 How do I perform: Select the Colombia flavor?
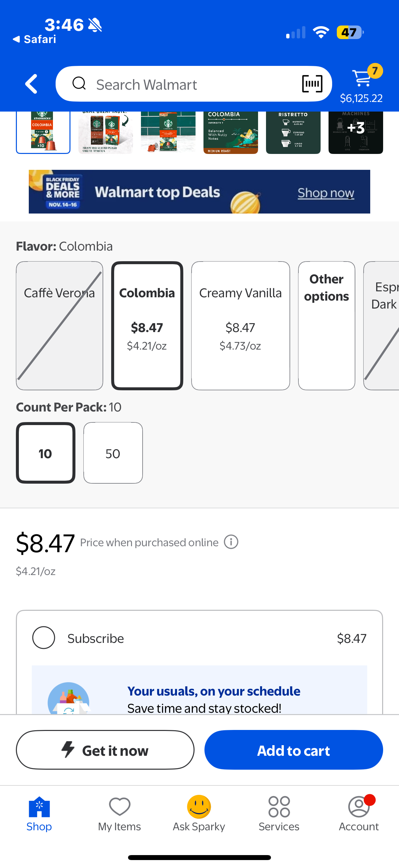coord(147,325)
